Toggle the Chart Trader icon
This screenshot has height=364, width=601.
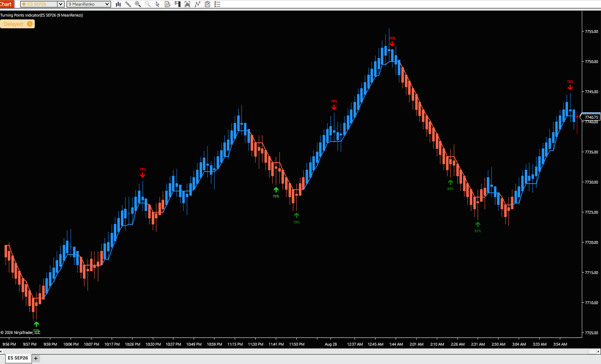point(178,4)
